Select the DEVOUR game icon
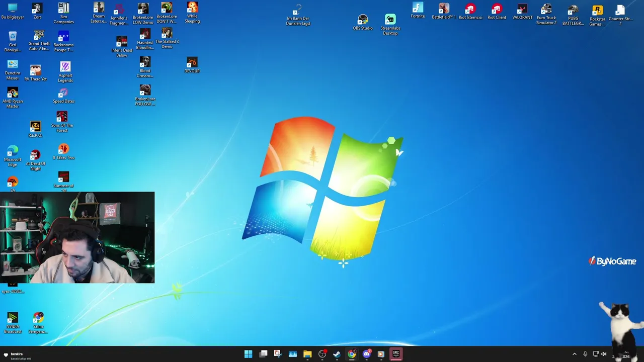The height and width of the screenshot is (362, 644). click(x=192, y=65)
